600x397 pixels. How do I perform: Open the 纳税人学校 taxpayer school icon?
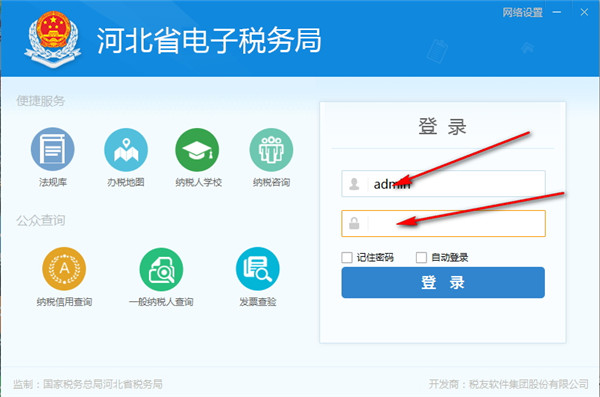197,149
